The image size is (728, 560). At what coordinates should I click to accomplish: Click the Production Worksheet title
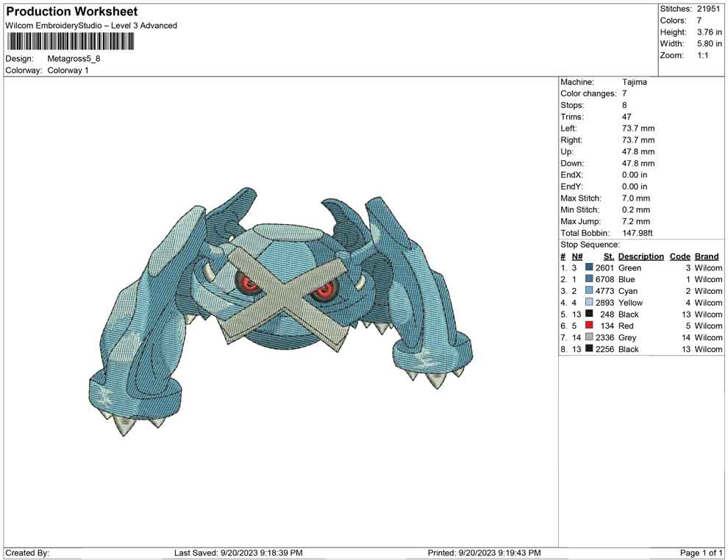pos(71,12)
